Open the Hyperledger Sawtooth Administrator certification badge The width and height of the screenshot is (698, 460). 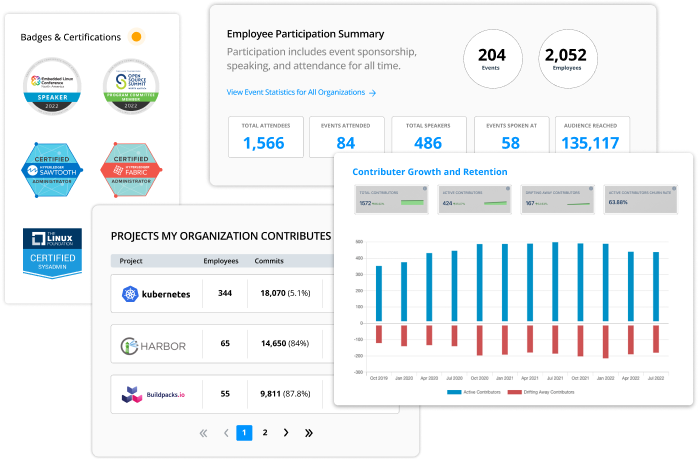(53, 166)
